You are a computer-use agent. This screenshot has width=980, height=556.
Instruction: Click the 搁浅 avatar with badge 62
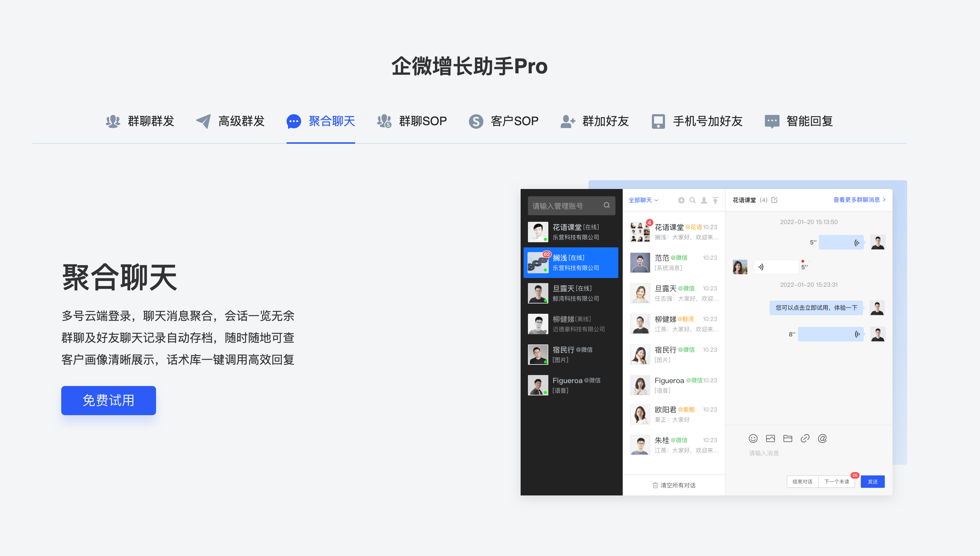pyautogui.click(x=538, y=262)
